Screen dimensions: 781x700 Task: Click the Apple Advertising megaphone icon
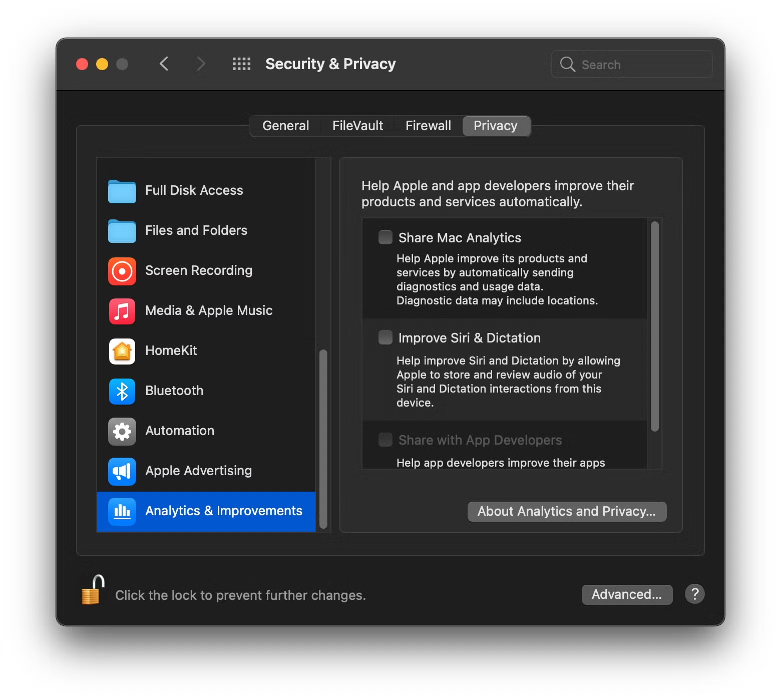click(122, 472)
